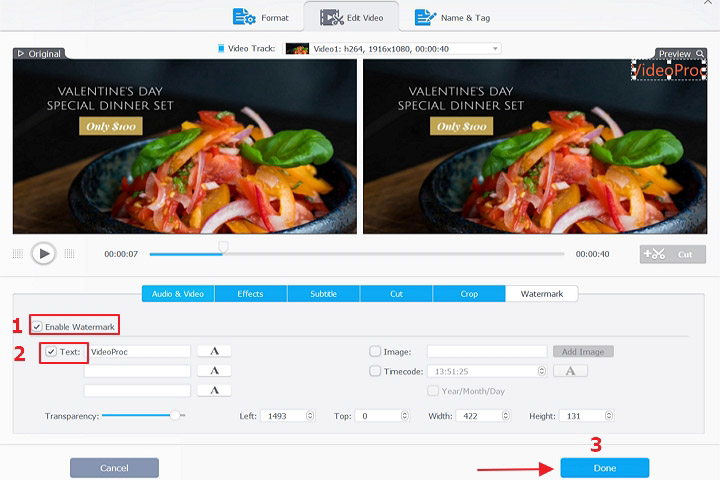Enable the Timecode checkbox
720x480 pixels.
tap(375, 371)
